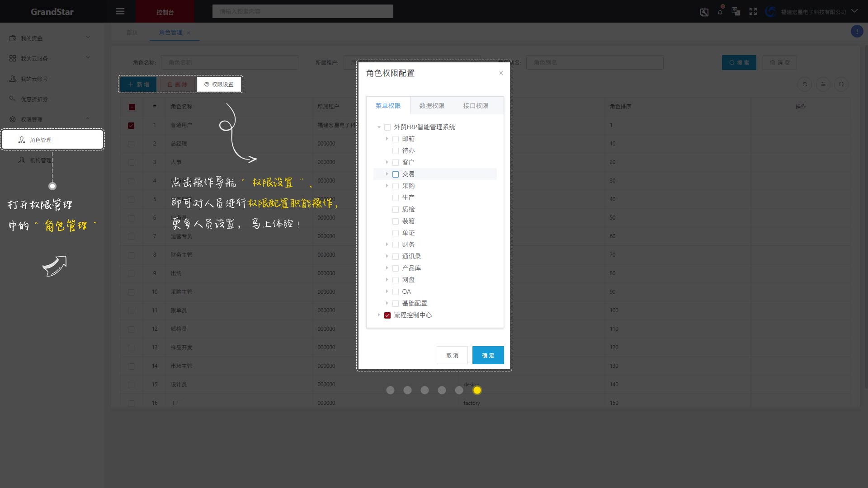Click the company logo avatar icon
Screen dimensions: 868x488
tap(770, 12)
